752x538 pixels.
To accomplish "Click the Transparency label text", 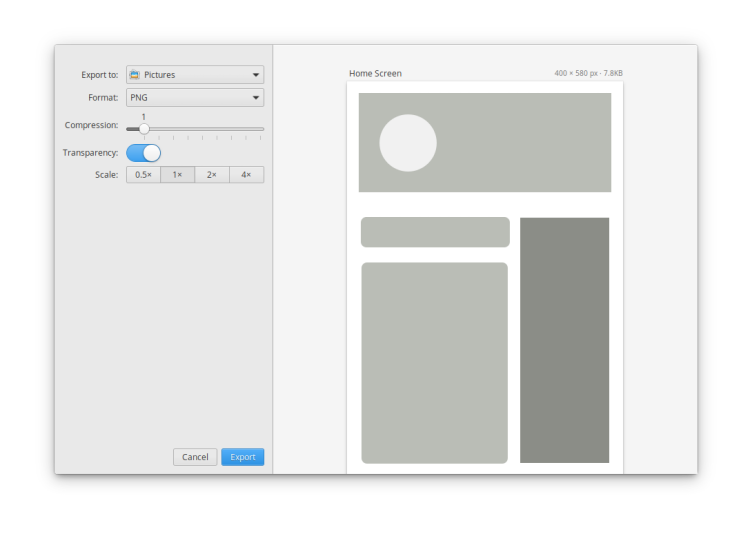I will point(90,153).
